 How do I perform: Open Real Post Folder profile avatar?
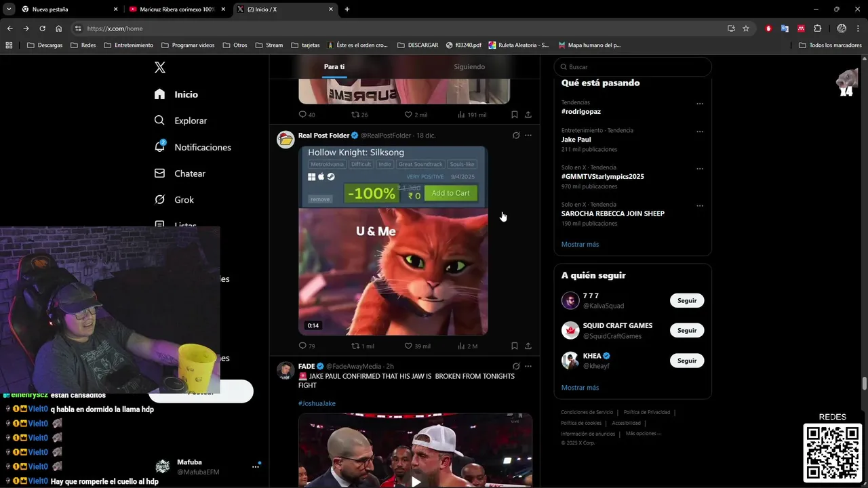285,140
